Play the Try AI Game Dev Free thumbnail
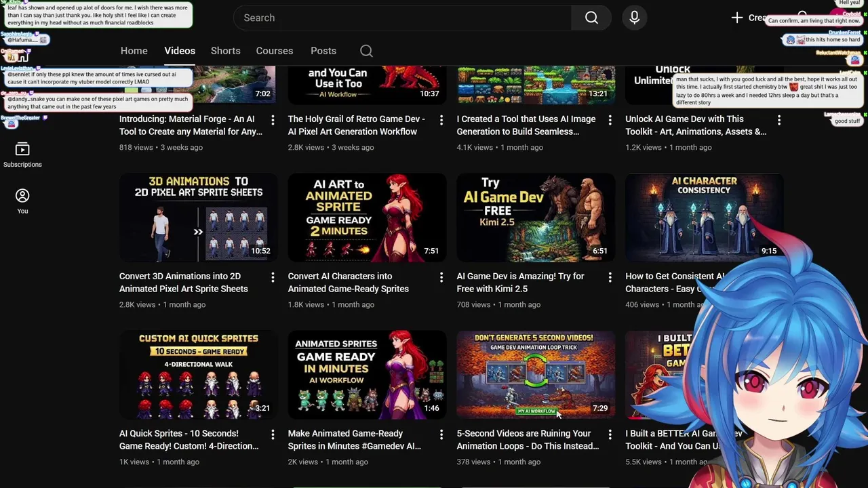The width and height of the screenshot is (868, 488). click(536, 218)
